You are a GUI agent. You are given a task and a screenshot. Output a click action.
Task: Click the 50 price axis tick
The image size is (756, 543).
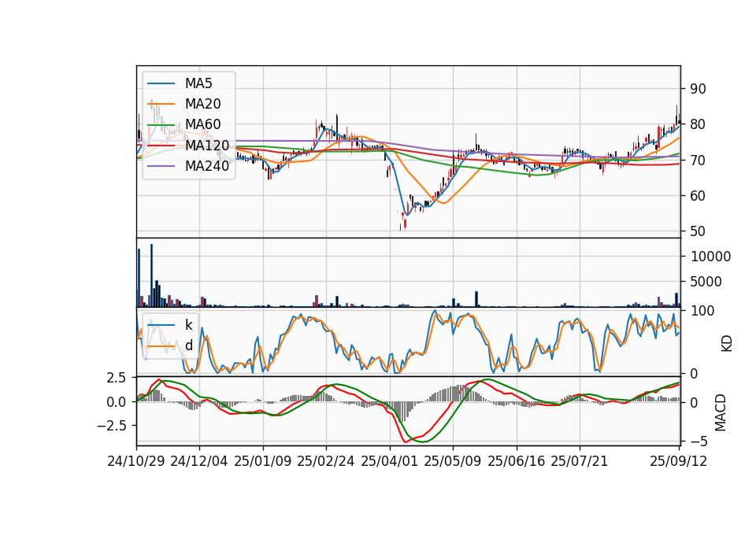698,231
